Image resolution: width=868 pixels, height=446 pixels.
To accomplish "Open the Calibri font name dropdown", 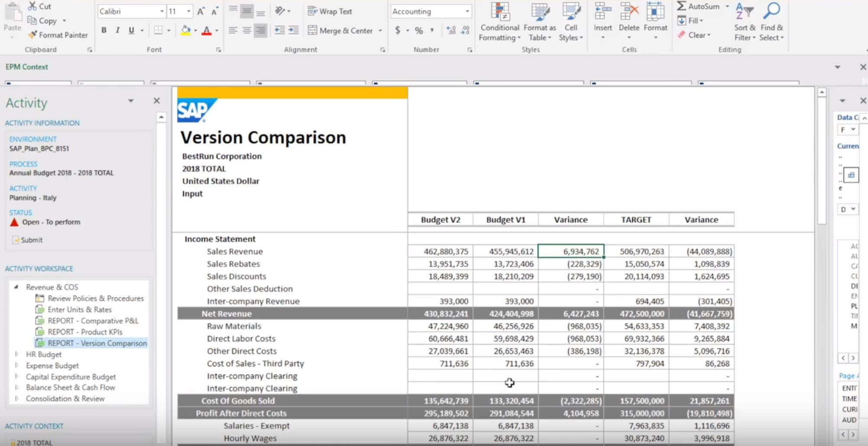I will tap(162, 11).
